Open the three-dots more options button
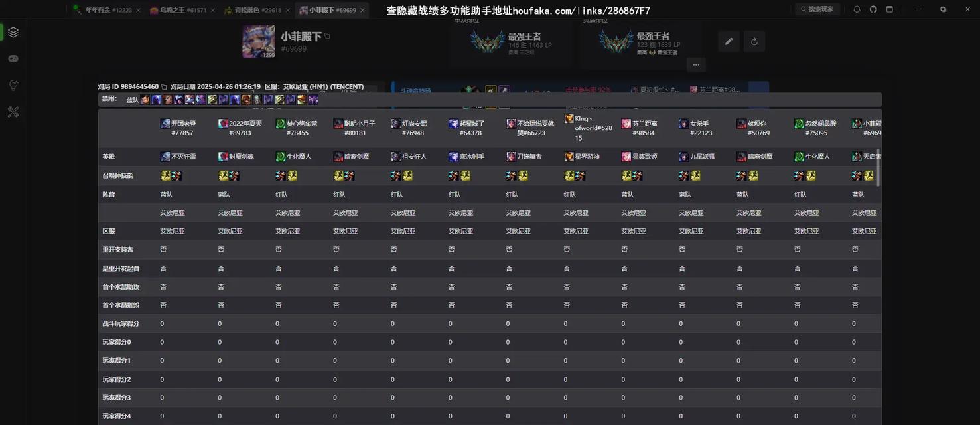 [x=696, y=64]
